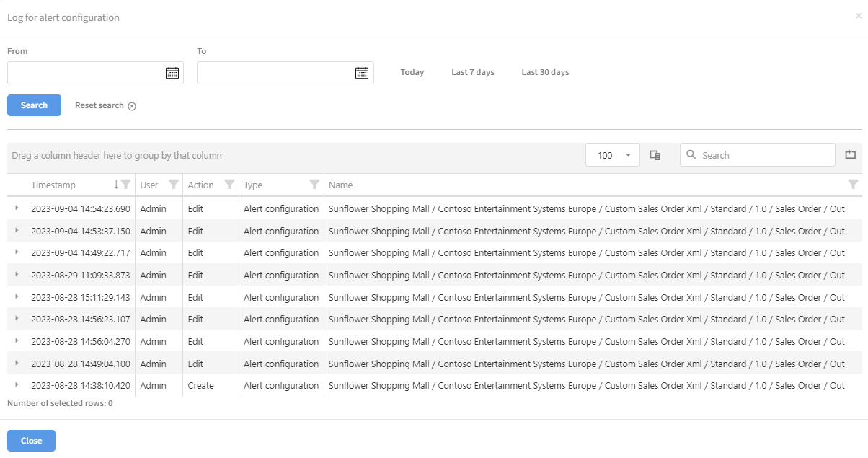Click the Name column filter icon
Viewport: 868px width, 458px height.
click(853, 185)
